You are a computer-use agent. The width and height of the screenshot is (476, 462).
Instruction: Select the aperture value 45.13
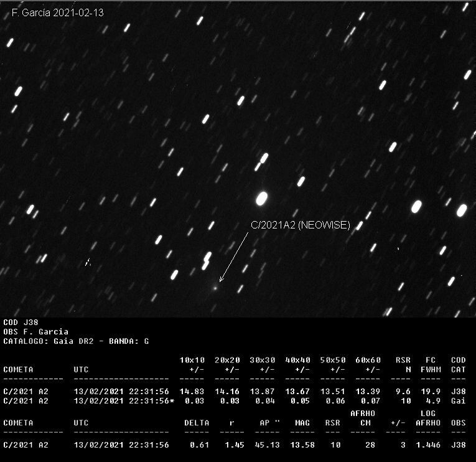tap(268, 445)
